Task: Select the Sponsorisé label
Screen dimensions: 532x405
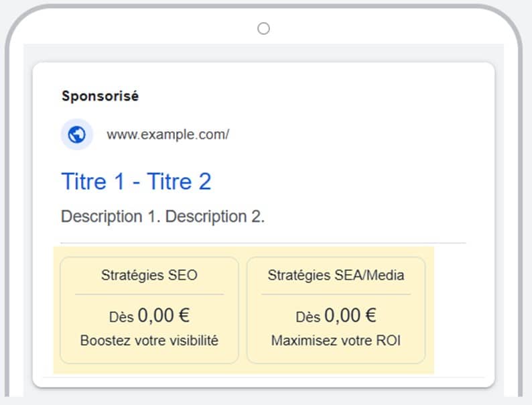Action: 100,96
